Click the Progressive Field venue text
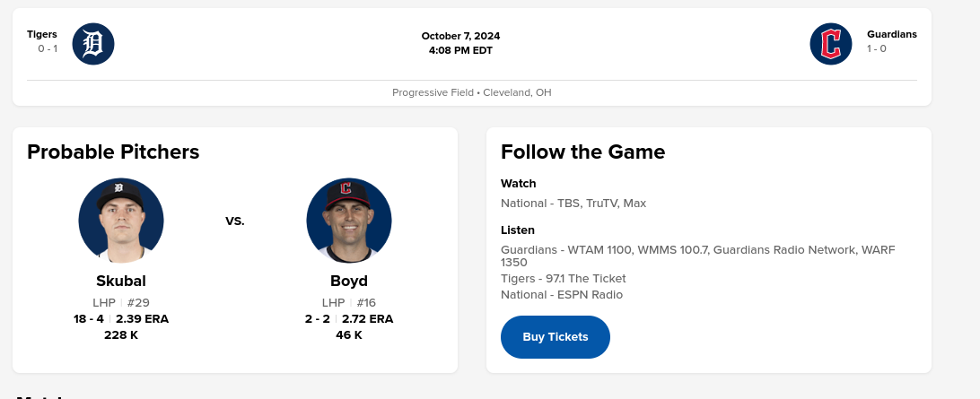 coord(471,92)
